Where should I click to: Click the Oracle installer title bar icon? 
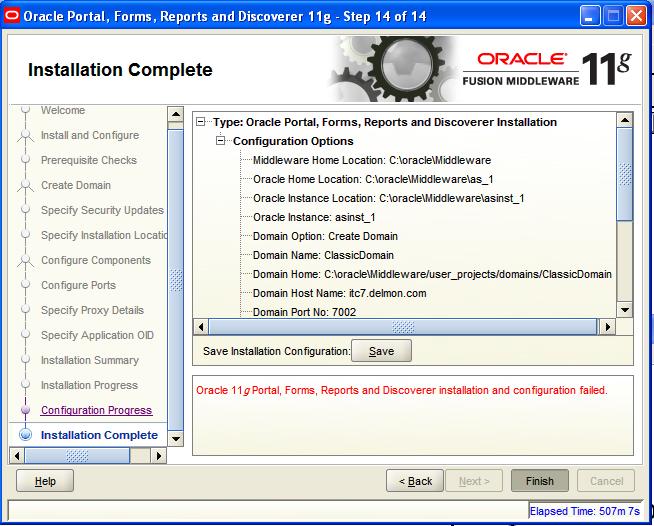click(x=11, y=15)
